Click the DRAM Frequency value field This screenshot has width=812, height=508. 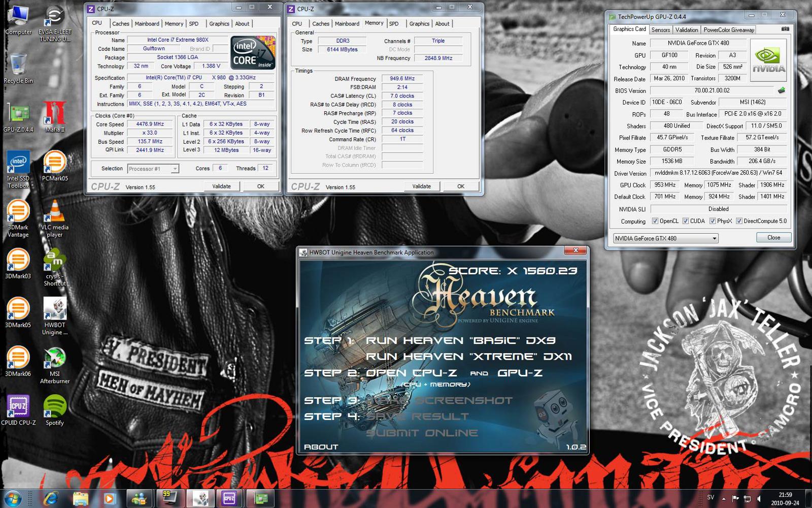click(x=402, y=79)
